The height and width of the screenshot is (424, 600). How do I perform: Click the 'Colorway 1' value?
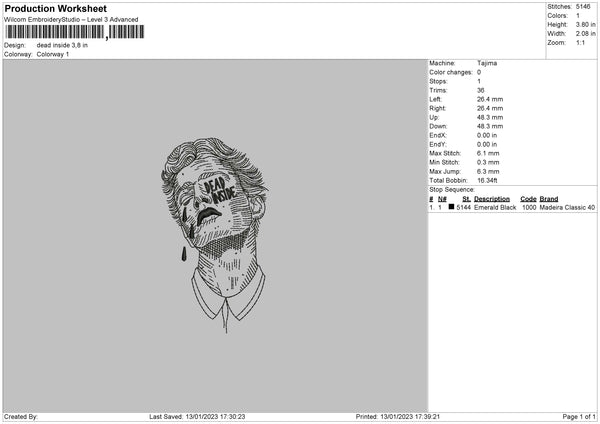click(53, 54)
